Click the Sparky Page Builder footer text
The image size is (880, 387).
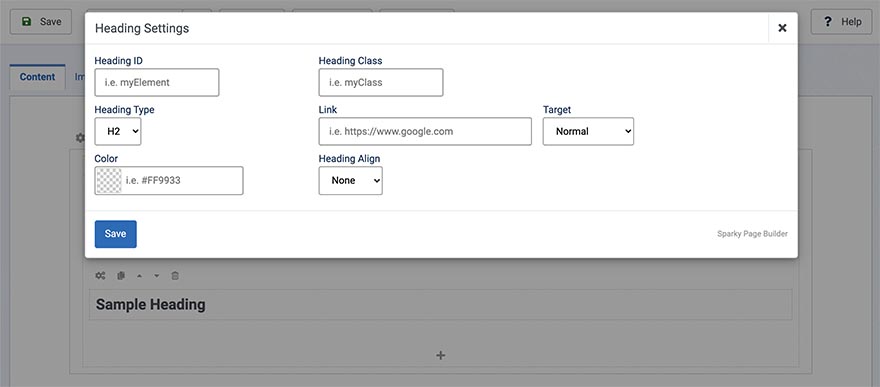click(752, 234)
